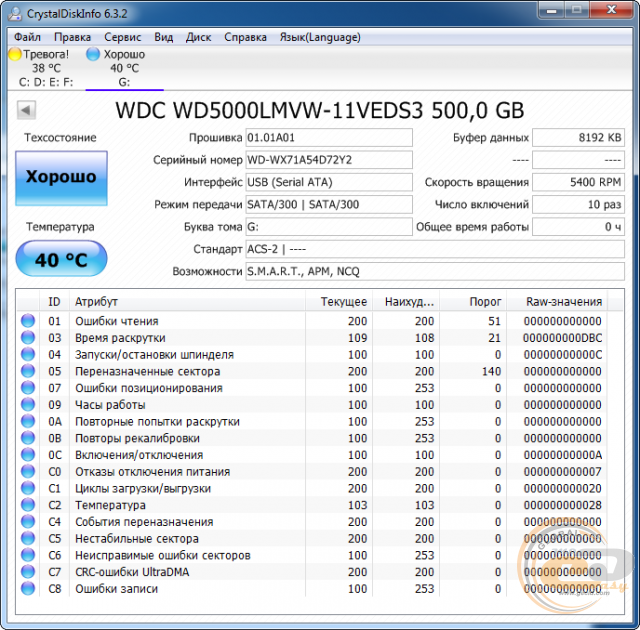Open the Справка menu
Screen dimensions: 640x630
[245, 37]
